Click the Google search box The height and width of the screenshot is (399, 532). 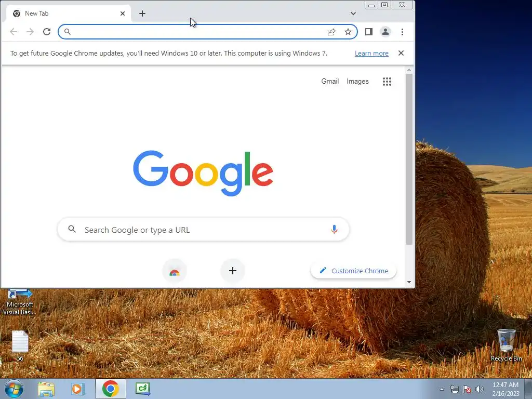coord(203,230)
